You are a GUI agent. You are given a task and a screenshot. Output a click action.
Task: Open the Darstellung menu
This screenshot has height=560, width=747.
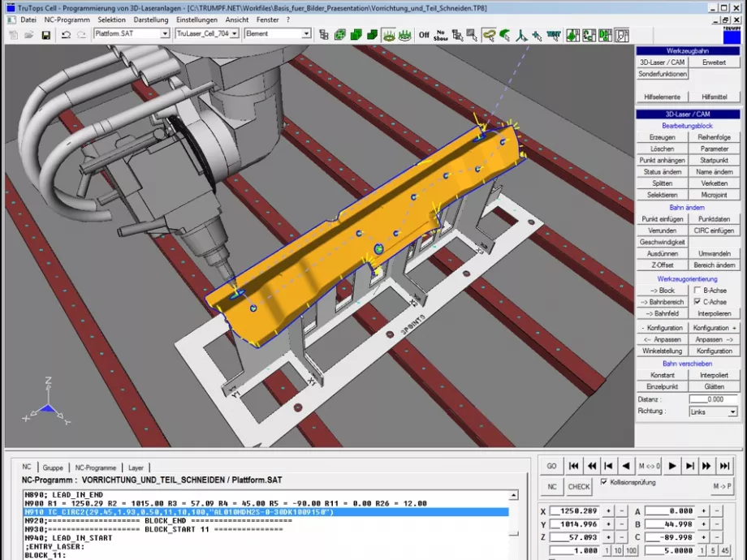click(150, 19)
